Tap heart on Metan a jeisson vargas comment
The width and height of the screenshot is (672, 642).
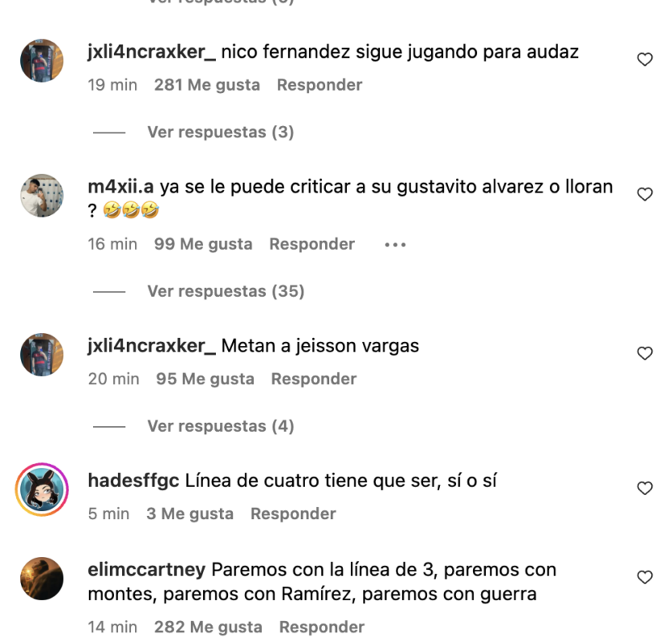point(645,353)
